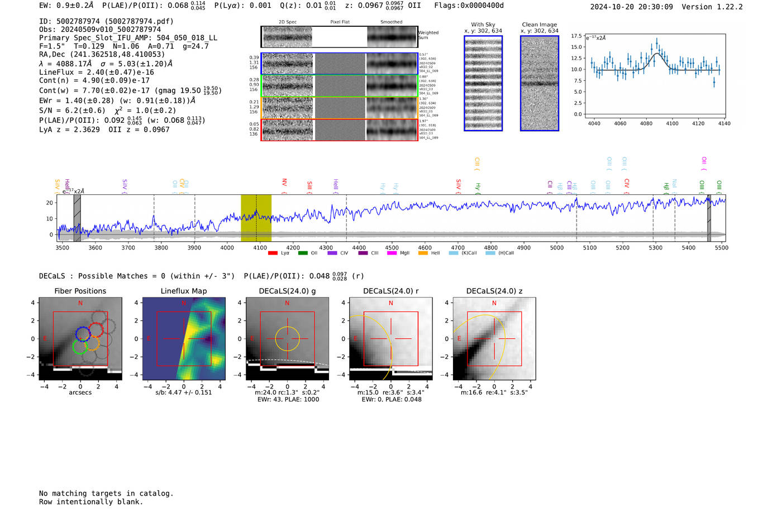The image size is (782, 532).
Task: Click the red Lyα legend swatch
Action: click(273, 253)
